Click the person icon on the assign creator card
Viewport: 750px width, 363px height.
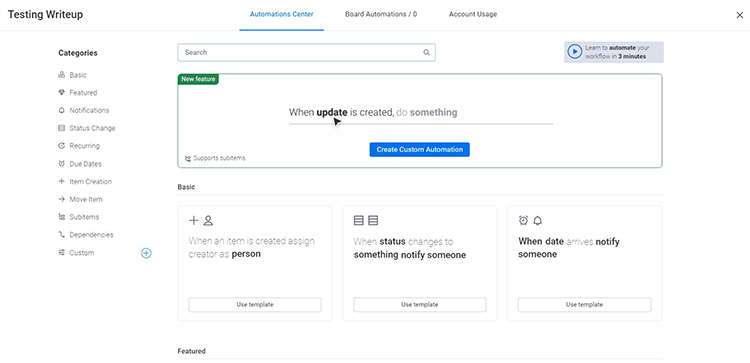click(x=208, y=220)
